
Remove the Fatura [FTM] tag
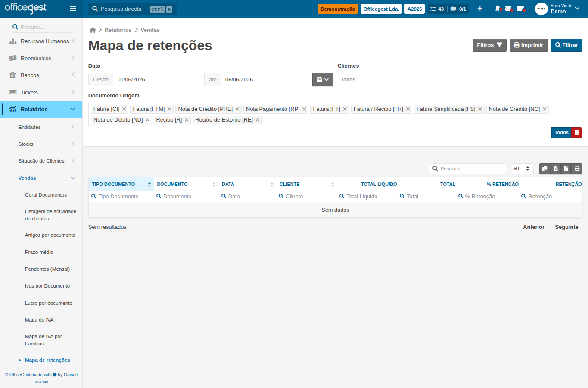click(169, 109)
